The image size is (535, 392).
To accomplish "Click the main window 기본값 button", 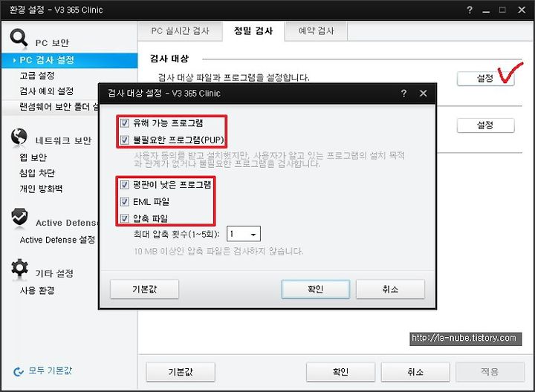I will pos(181,372).
